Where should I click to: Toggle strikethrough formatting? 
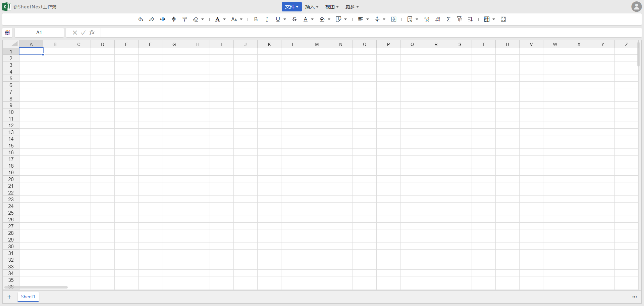click(294, 19)
